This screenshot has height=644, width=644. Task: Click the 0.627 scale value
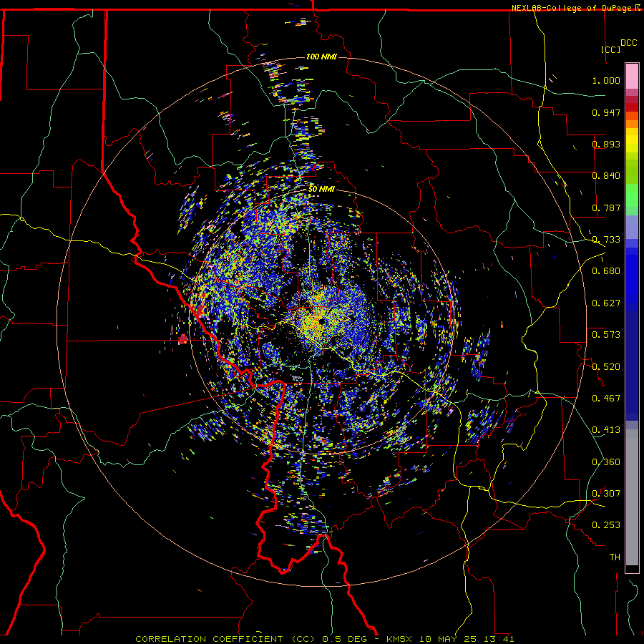click(x=606, y=303)
